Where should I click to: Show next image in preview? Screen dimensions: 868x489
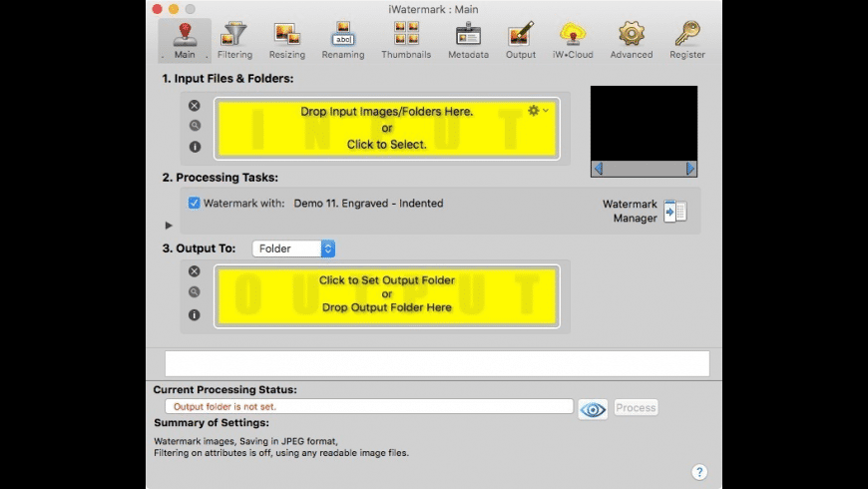[689, 168]
